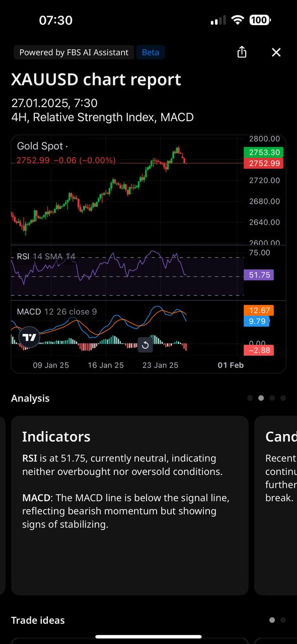Tap the RSI value 51.75 label
This screenshot has height=644, width=297.
(x=258, y=275)
